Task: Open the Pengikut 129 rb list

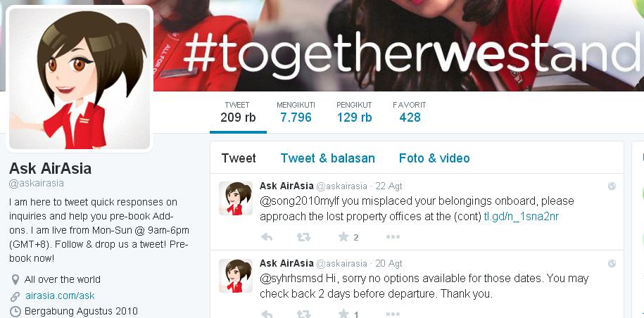Action: (354, 113)
